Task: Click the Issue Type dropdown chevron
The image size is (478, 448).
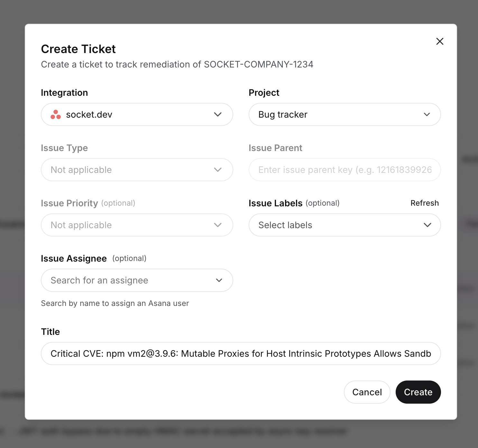Action: [x=218, y=170]
